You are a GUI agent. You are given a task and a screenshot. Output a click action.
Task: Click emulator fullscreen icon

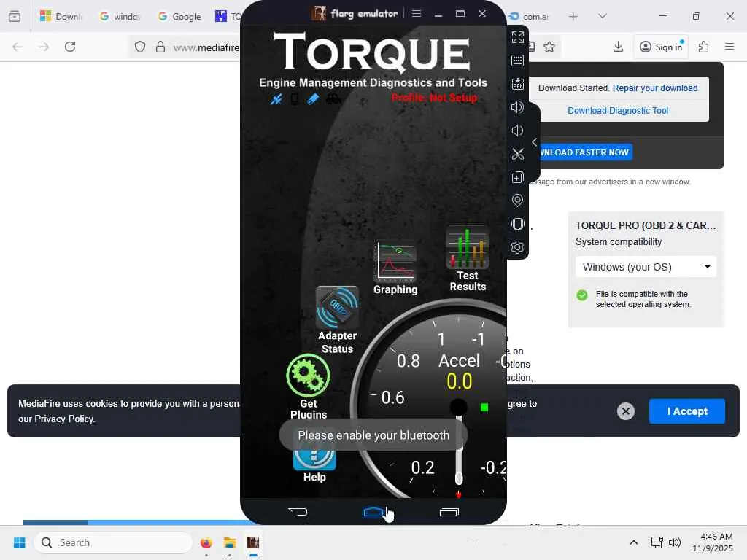click(517, 37)
